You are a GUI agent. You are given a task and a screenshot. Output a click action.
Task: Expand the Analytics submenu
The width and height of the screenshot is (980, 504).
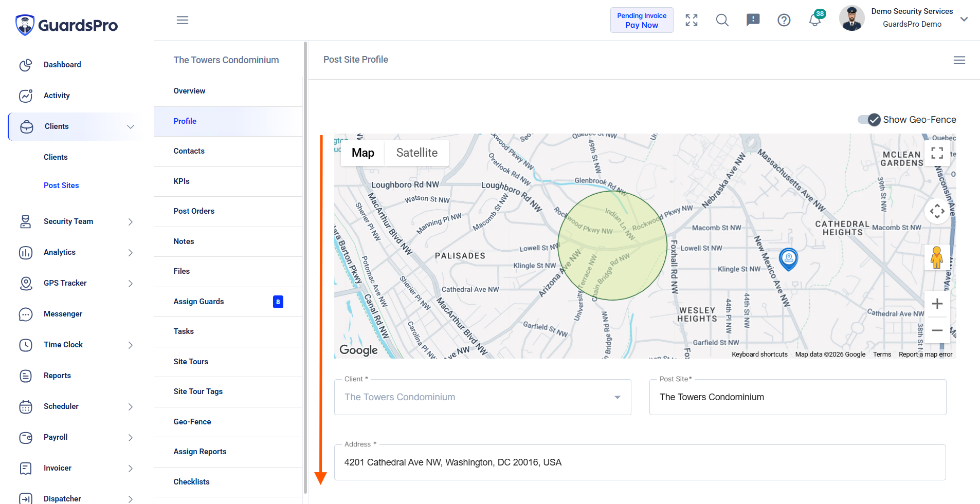pos(131,253)
